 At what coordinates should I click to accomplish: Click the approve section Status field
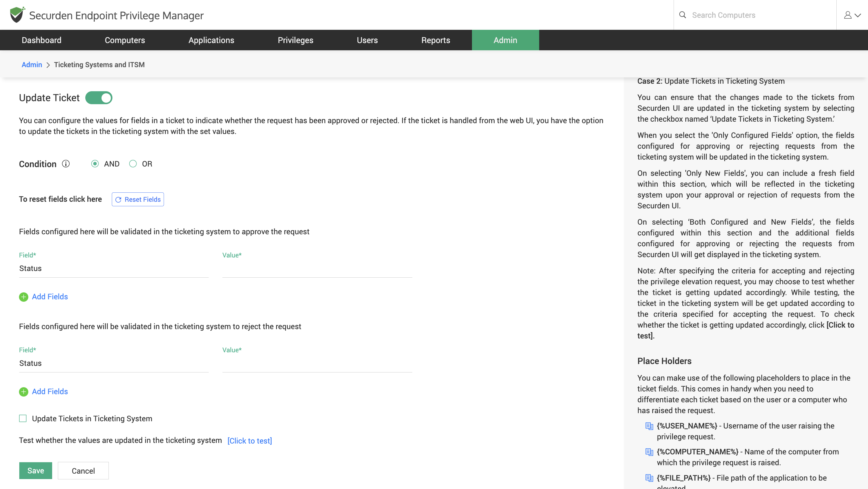click(114, 269)
